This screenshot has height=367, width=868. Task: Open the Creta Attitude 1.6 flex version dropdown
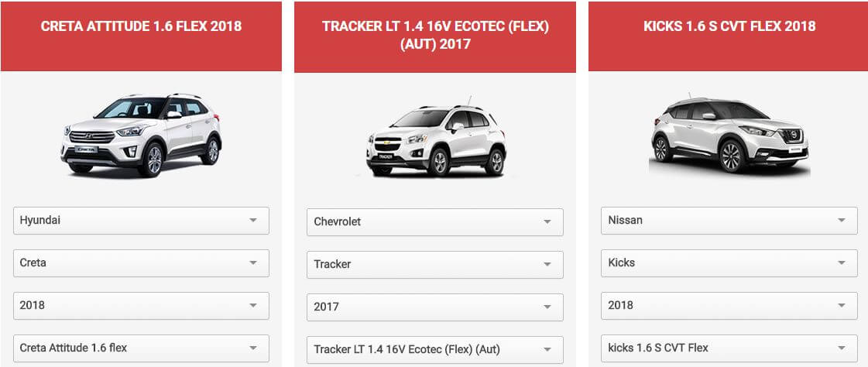pyautogui.click(x=141, y=348)
